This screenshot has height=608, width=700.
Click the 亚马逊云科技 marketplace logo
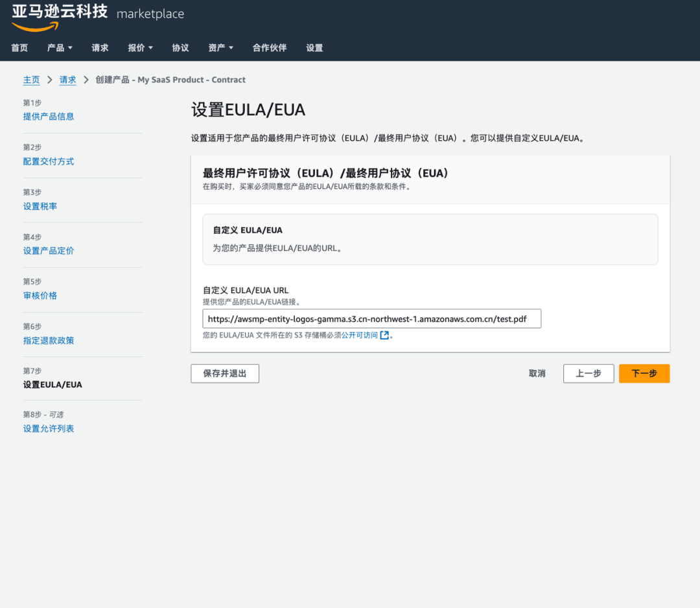coord(58,16)
